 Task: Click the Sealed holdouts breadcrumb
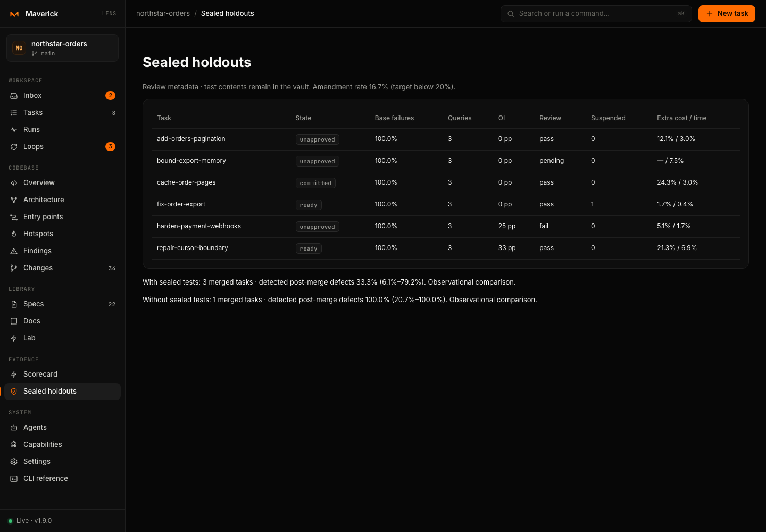228,14
